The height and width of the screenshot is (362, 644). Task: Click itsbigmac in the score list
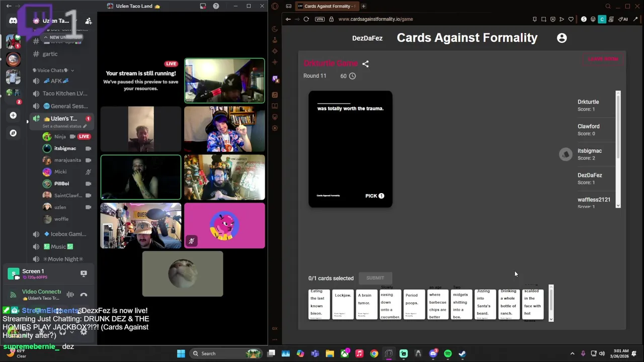[x=590, y=151]
